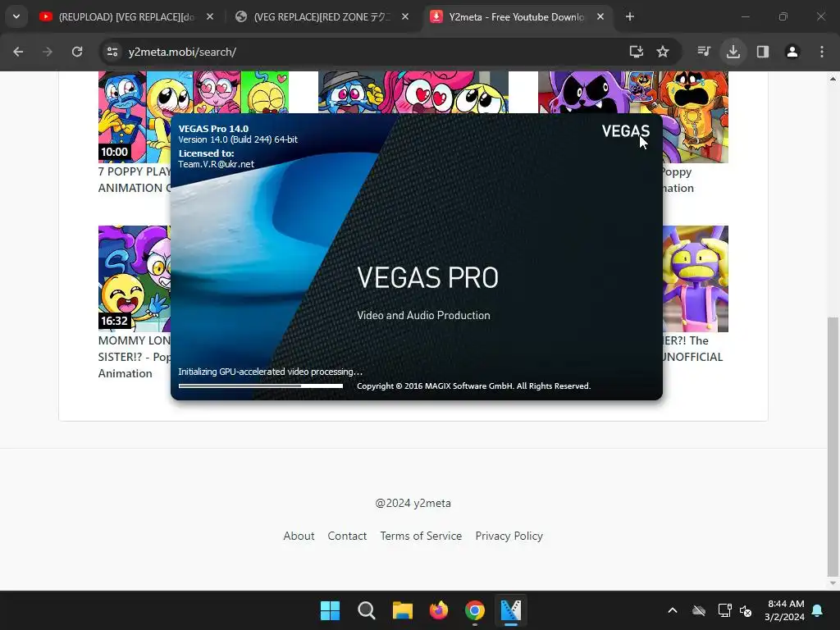Open the Jax rabbit thumbnail at right
This screenshot has width=840, height=630.
coord(696,279)
